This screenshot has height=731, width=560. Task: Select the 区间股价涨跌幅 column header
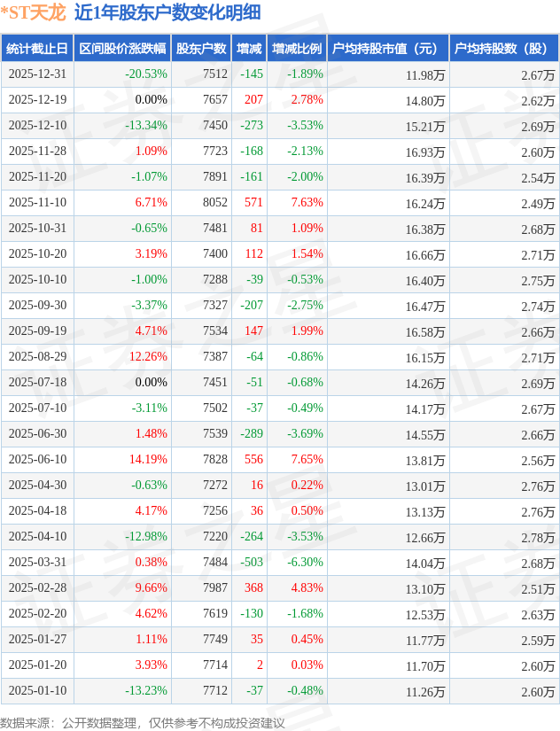tap(122, 49)
